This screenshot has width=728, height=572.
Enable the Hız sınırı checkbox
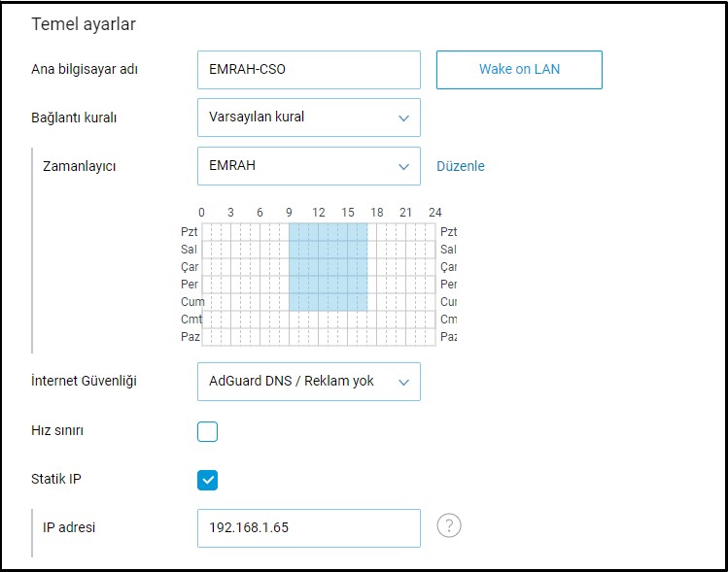click(x=207, y=432)
